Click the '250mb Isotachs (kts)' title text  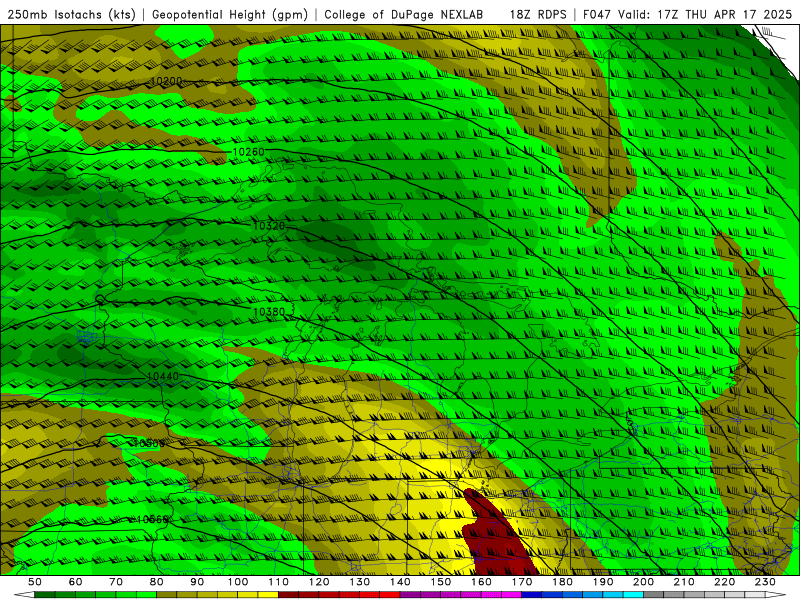(71, 14)
